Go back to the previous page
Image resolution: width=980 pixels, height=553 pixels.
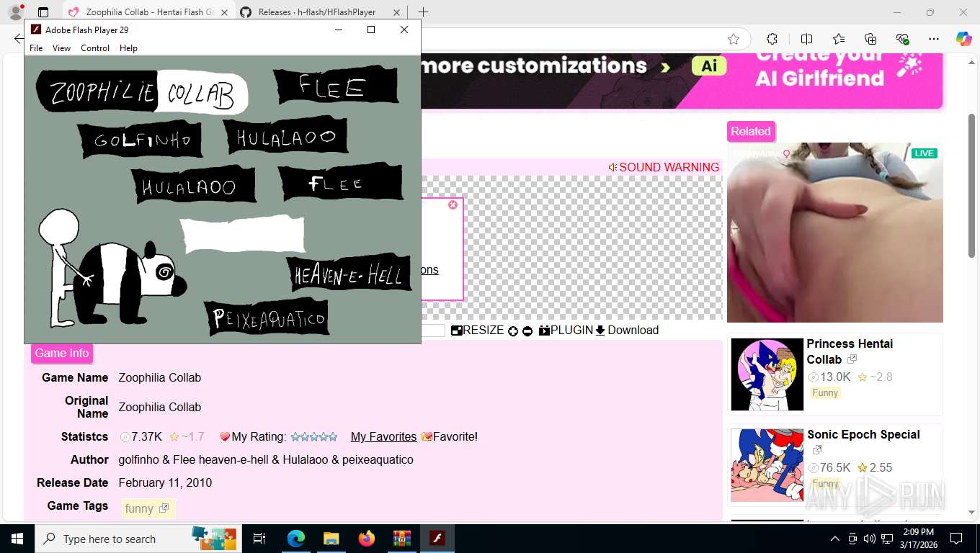pos(17,39)
